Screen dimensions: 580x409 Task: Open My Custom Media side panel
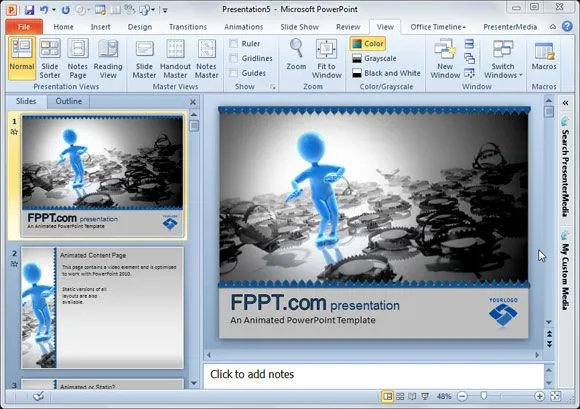point(565,271)
